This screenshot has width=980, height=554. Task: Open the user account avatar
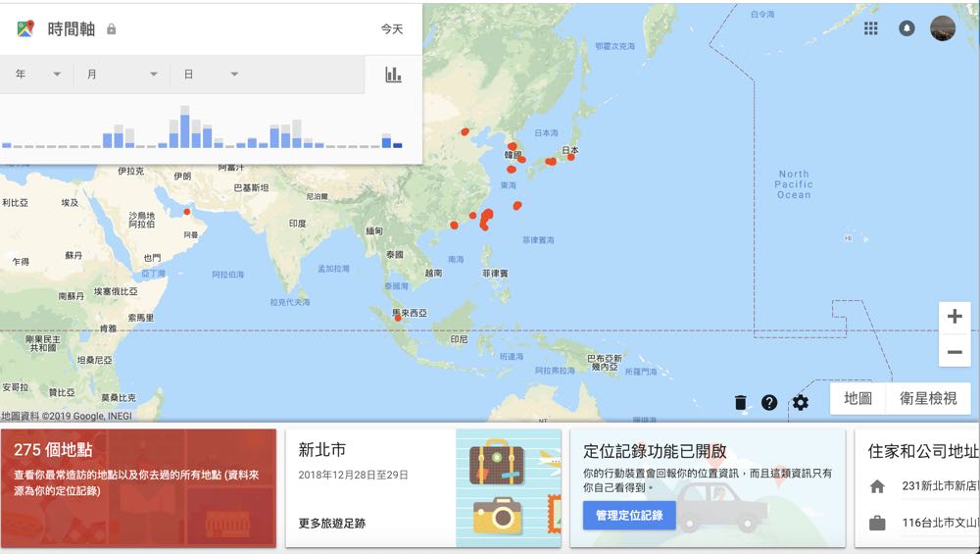point(942,28)
